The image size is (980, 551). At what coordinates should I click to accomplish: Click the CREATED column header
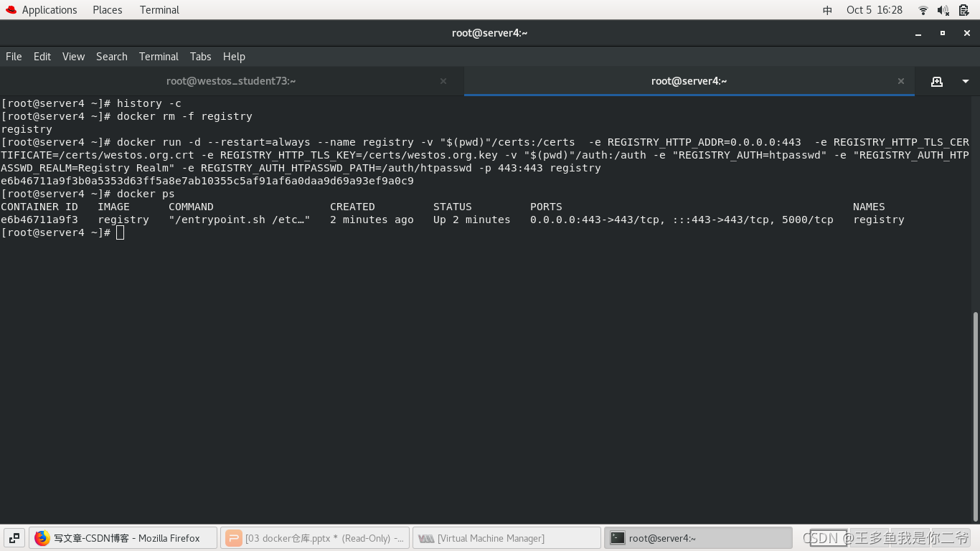pos(352,207)
